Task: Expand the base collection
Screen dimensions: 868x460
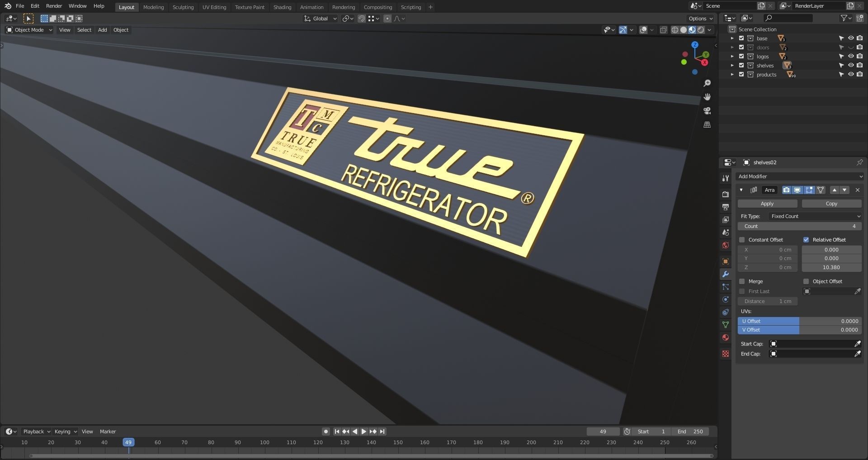Action: tap(732, 38)
